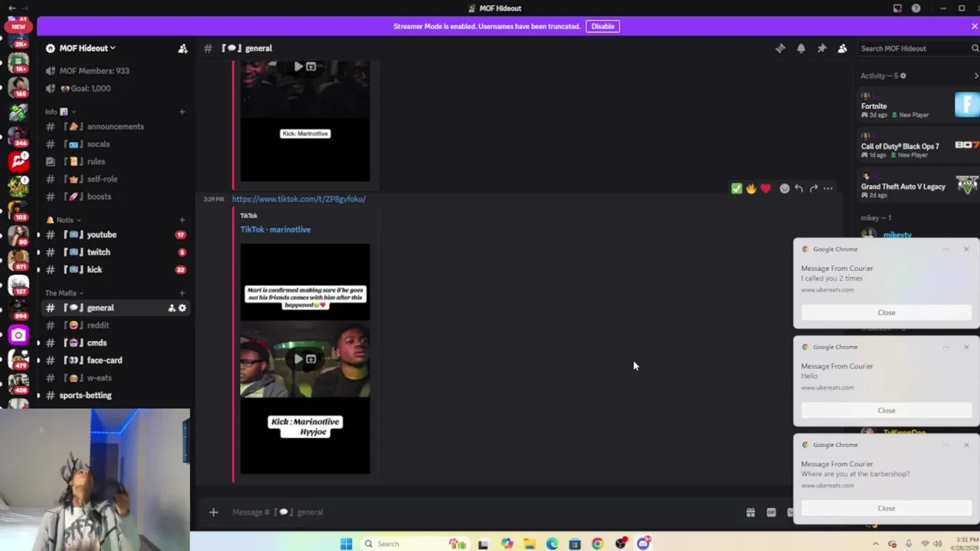980x551 pixels.
Task: Open the reddit channel
Action: (x=115, y=325)
